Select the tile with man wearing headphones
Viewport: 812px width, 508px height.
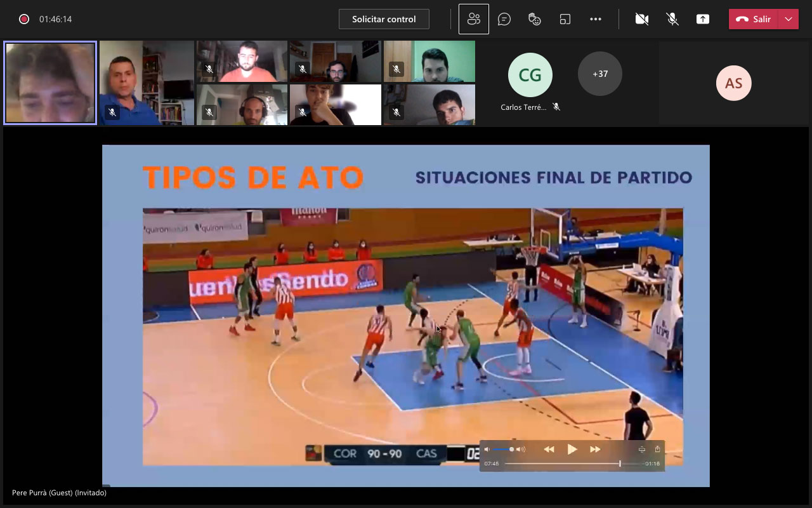(x=242, y=105)
